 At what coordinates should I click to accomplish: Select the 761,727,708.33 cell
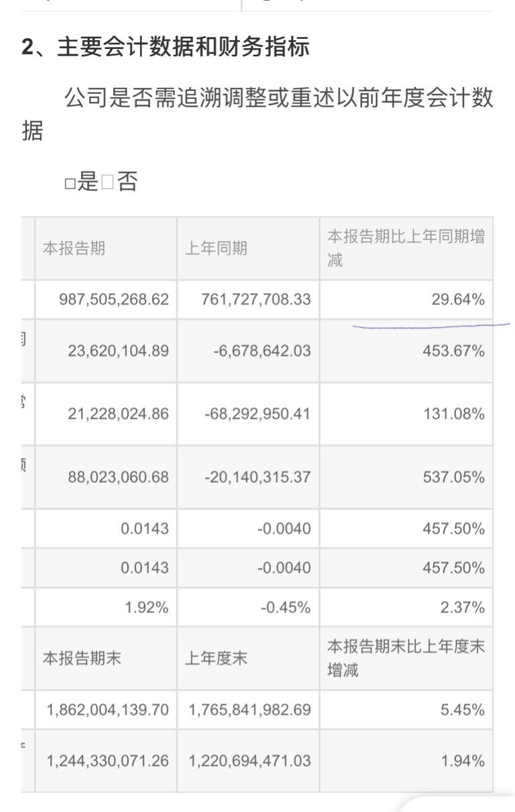pyautogui.click(x=248, y=300)
